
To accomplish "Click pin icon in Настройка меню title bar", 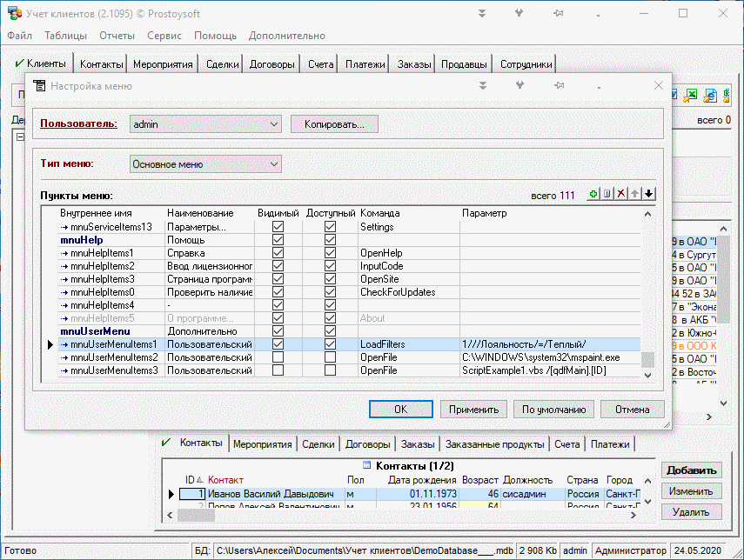I will point(559,86).
